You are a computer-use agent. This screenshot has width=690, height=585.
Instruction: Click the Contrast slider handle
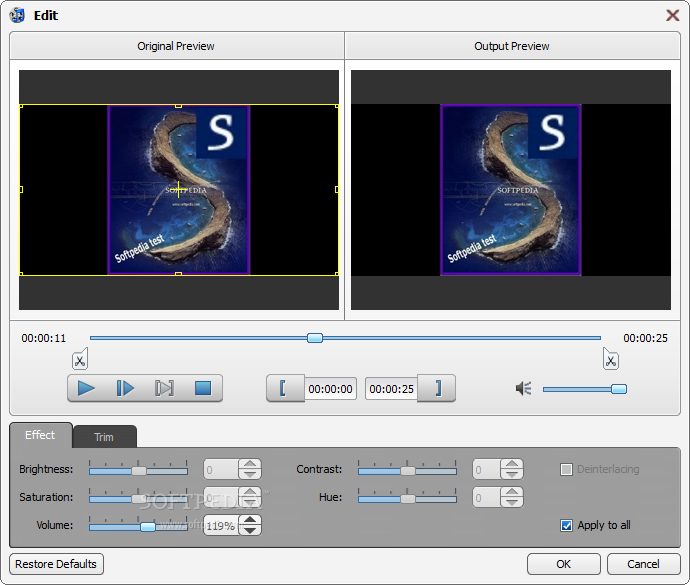pyautogui.click(x=407, y=471)
